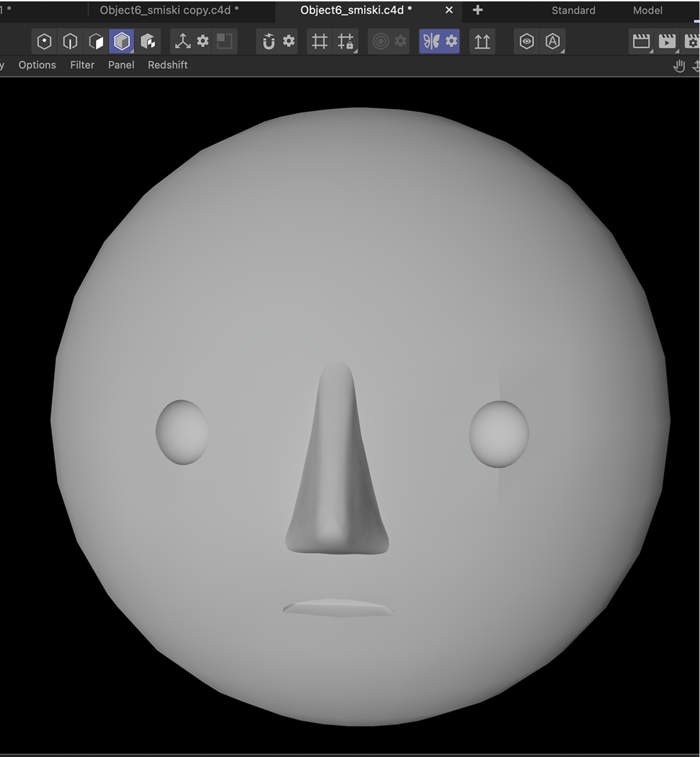This screenshot has height=757, width=700.
Task: Click the up-down arrows icon
Action: 482,41
